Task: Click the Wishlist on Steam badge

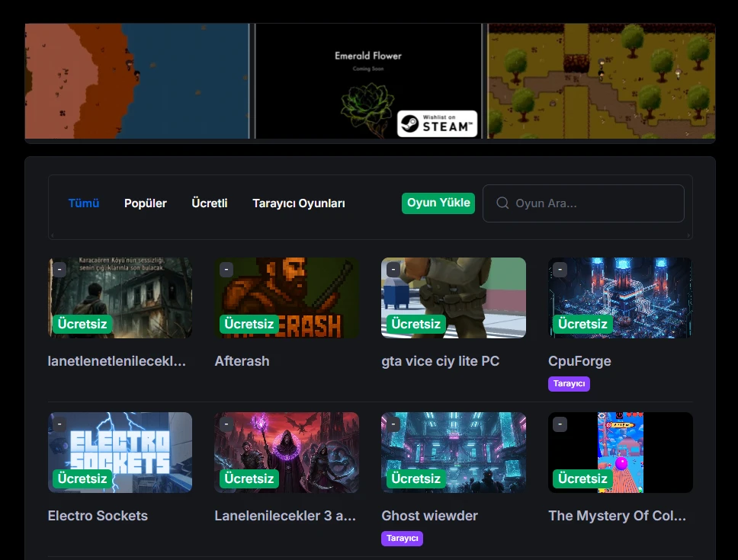Action: 437,124
